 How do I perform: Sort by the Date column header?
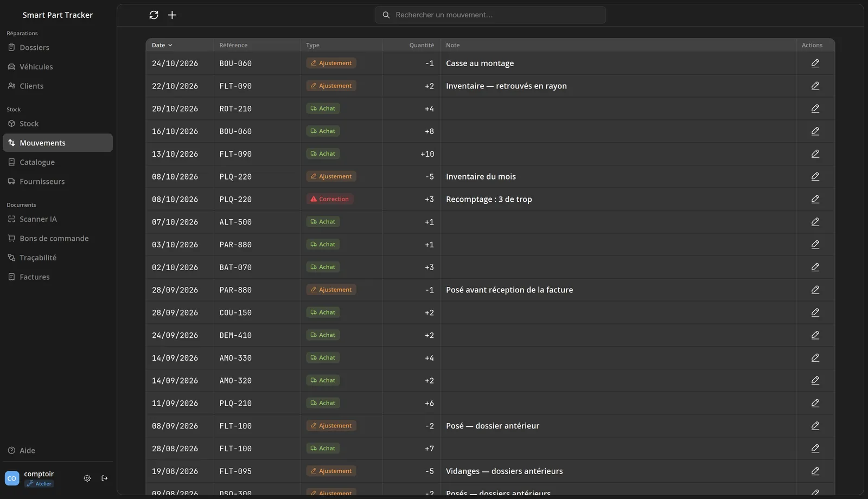162,46
